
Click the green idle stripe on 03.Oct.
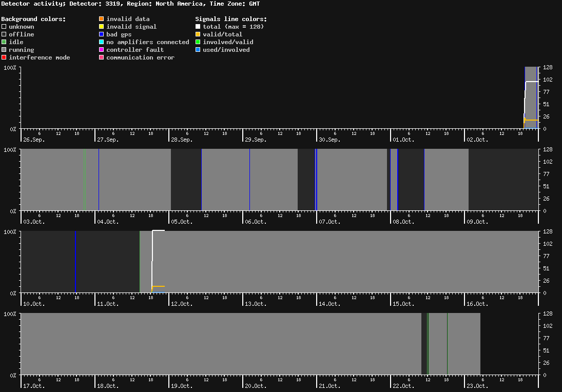tap(85, 180)
